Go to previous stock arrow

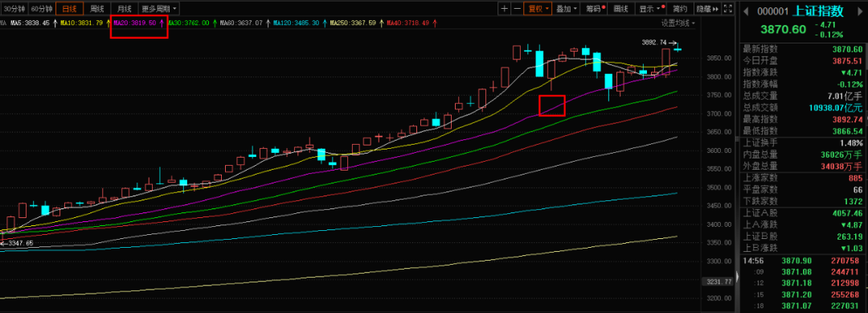click(744, 10)
